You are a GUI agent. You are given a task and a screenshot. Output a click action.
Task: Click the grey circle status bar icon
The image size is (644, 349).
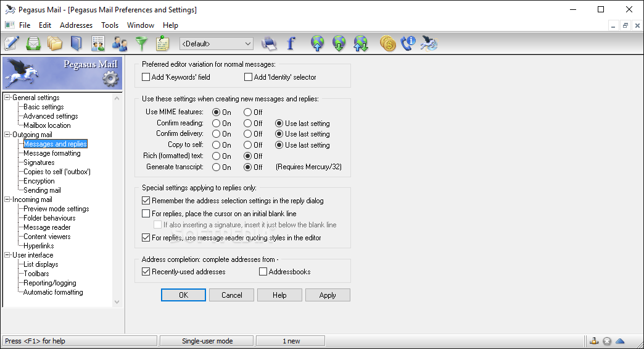pos(607,341)
